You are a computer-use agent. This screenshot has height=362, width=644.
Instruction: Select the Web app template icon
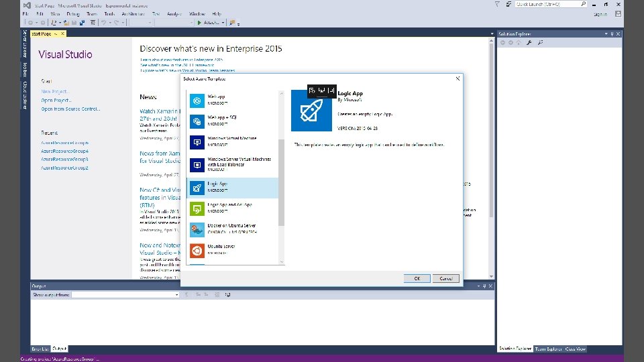pyautogui.click(x=197, y=101)
